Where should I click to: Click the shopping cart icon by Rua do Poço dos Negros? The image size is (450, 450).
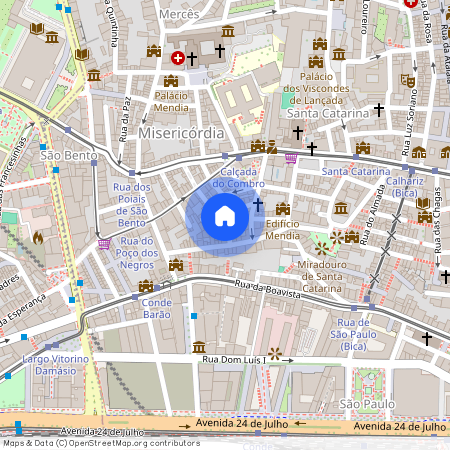tap(104, 244)
